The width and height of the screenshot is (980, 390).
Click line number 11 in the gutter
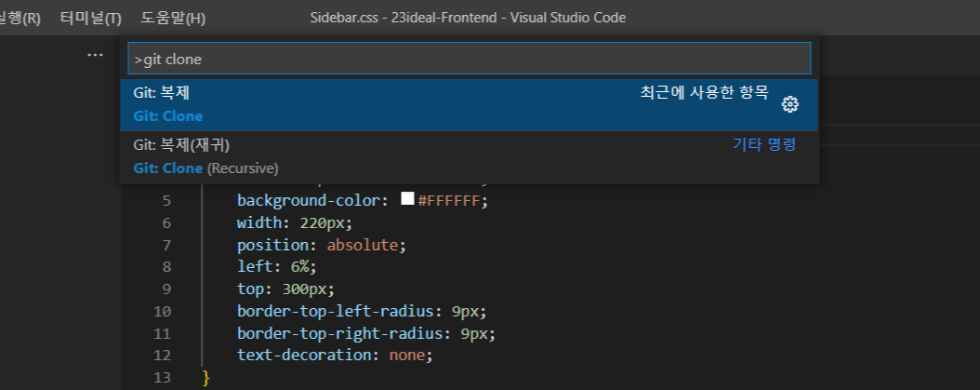(x=162, y=333)
